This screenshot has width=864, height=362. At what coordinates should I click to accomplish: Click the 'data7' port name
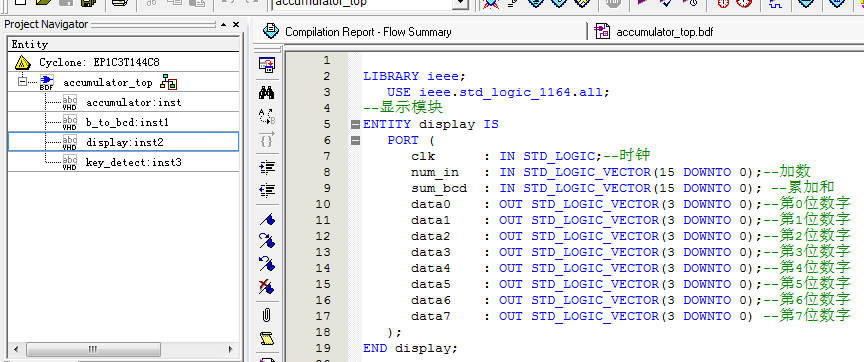click(431, 316)
